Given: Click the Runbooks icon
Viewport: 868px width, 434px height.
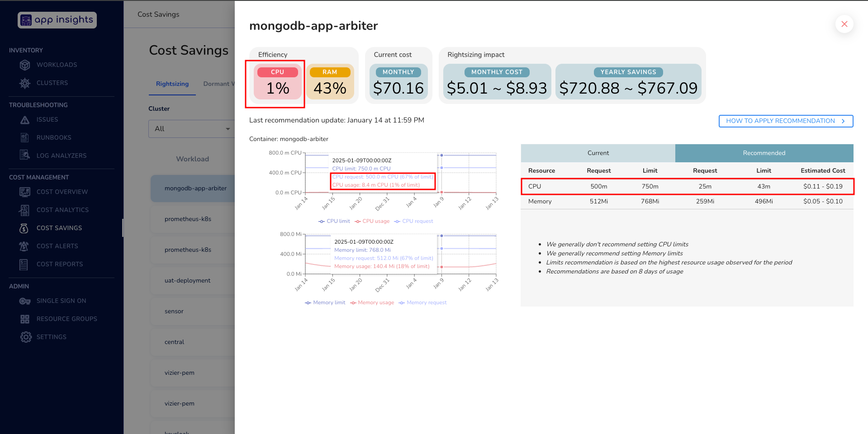Looking at the screenshot, I should (x=25, y=137).
